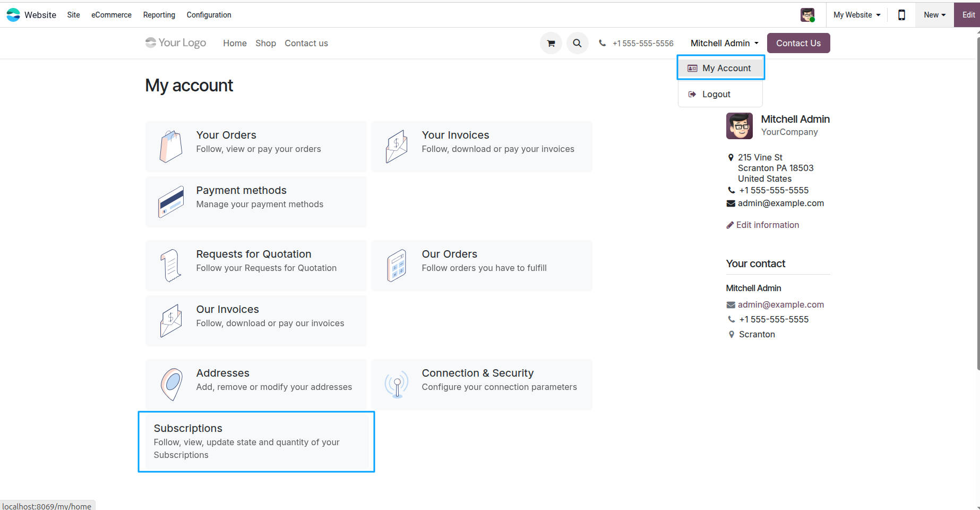The image size is (980, 510).
Task: Click the pencil icon next to Edit information
Action: (x=730, y=225)
